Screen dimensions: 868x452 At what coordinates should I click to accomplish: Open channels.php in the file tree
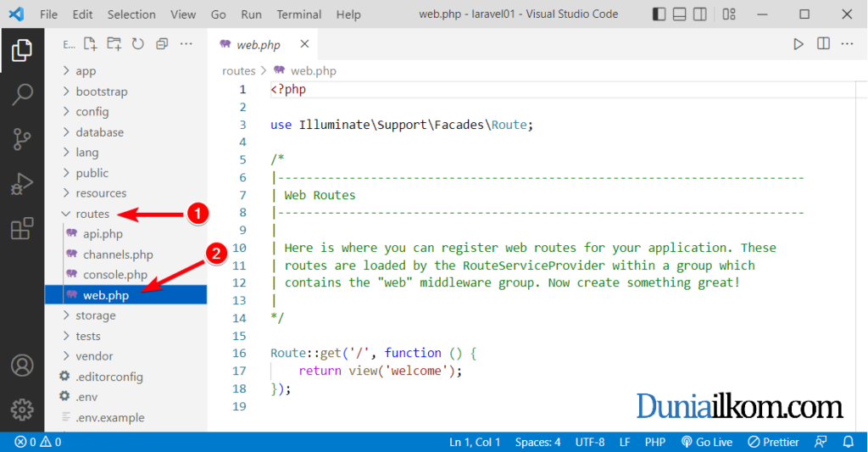pos(126,254)
